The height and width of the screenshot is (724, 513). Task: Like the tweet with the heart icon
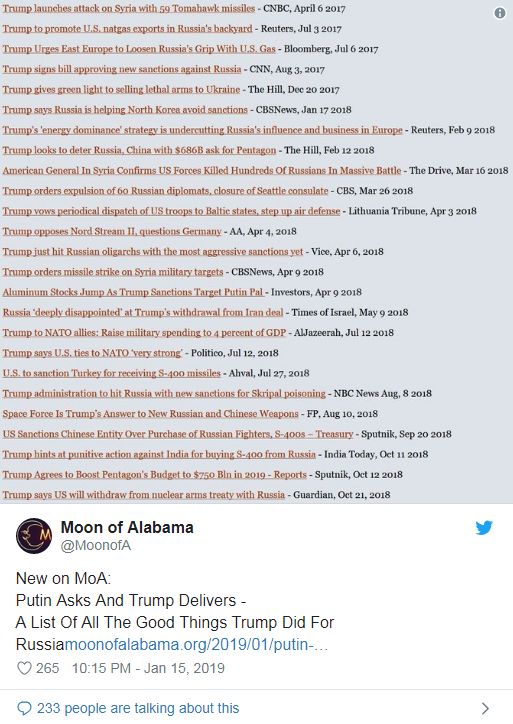click(24, 668)
